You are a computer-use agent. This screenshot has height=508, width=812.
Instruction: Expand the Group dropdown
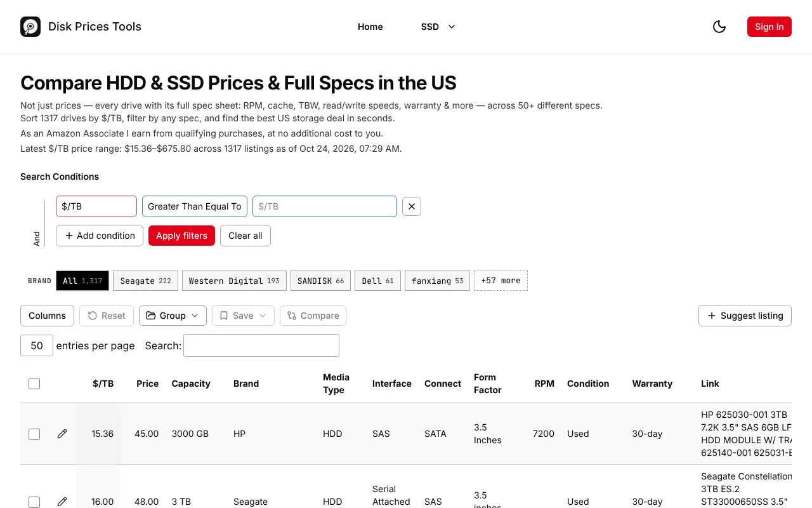click(x=173, y=316)
